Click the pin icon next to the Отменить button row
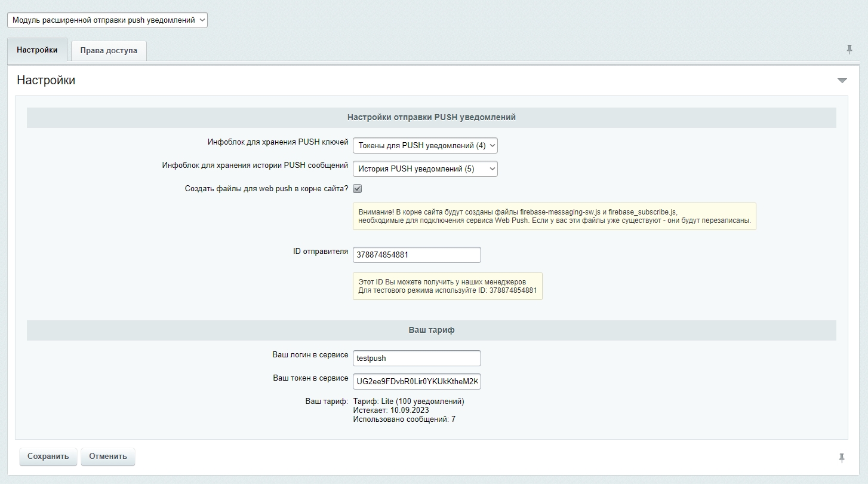Image resolution: width=868 pixels, height=484 pixels. point(842,458)
